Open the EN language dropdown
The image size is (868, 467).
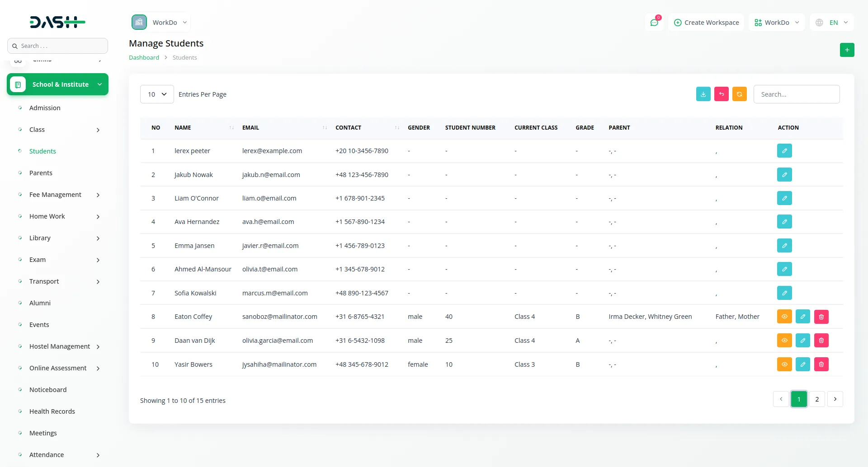tap(832, 23)
